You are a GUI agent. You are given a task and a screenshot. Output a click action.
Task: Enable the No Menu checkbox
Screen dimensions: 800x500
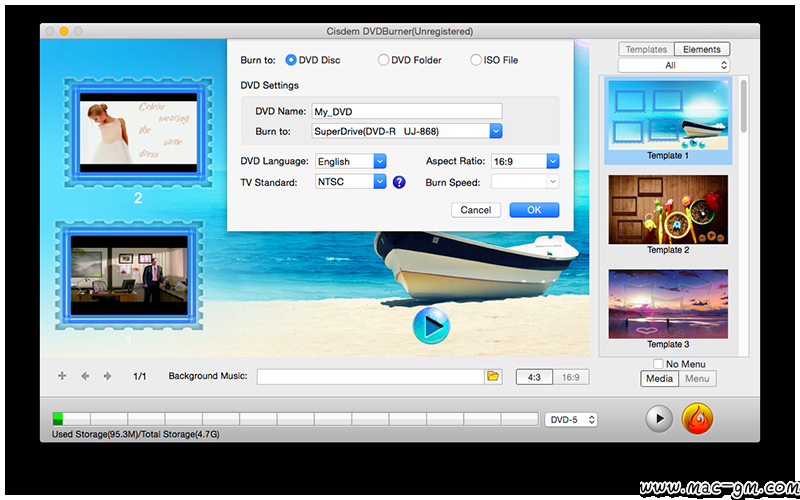[659, 364]
